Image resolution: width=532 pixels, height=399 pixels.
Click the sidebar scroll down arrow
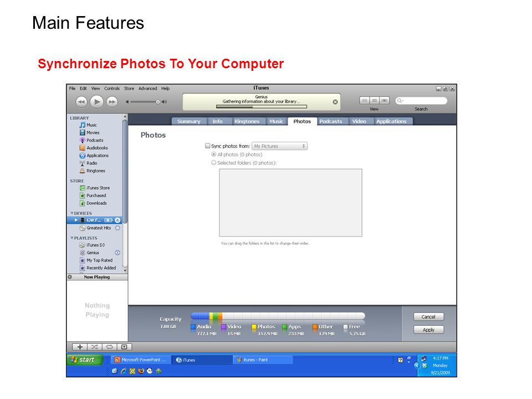125,270
